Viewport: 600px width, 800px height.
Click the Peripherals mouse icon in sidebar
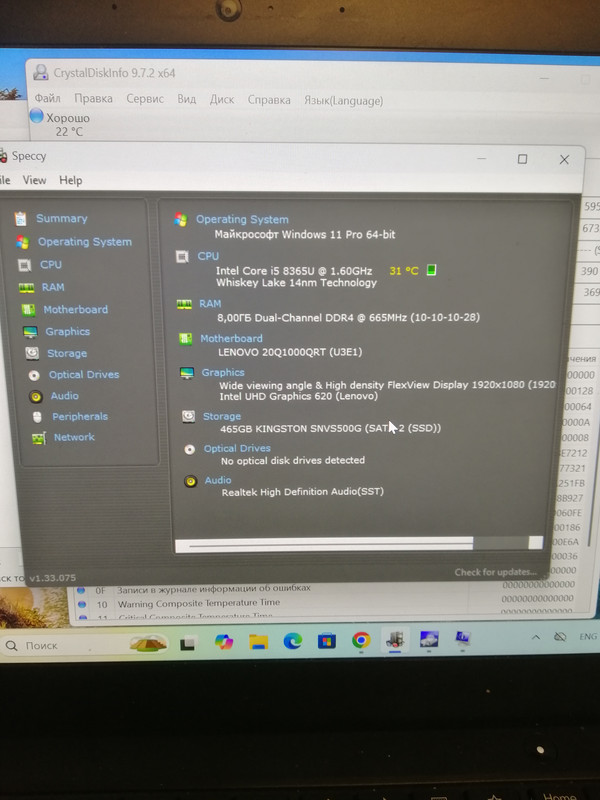37,417
